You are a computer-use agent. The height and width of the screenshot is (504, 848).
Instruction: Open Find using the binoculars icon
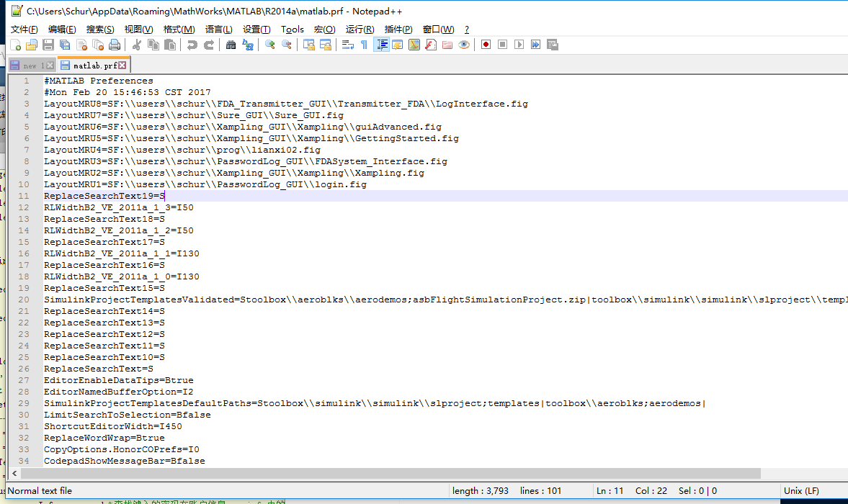tap(231, 44)
